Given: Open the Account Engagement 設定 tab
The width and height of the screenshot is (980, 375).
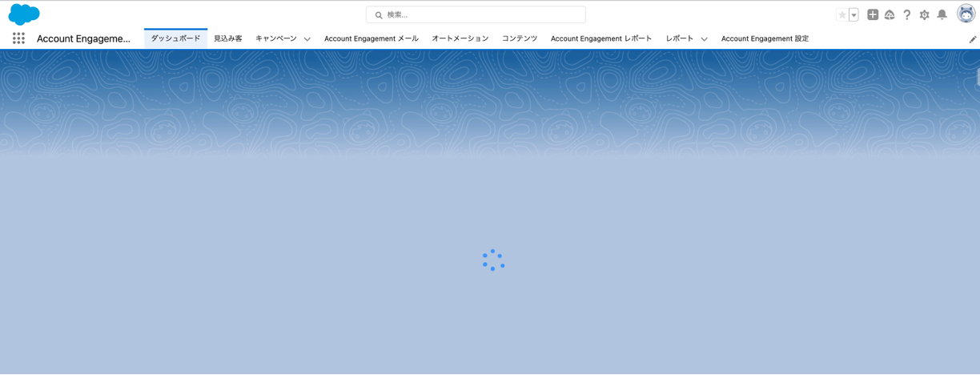Looking at the screenshot, I should tap(765, 38).
